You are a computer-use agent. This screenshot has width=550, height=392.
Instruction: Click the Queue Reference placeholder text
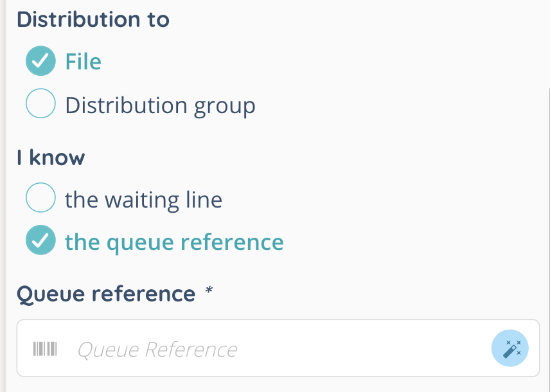(157, 350)
